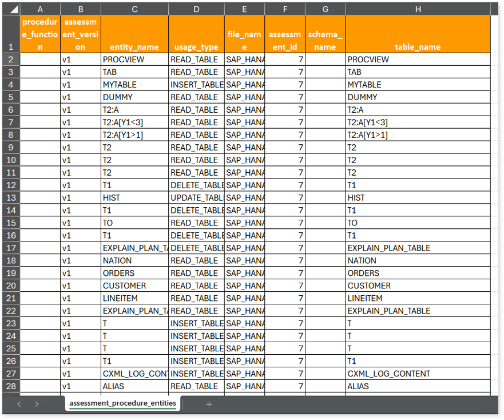The height and width of the screenshot is (420, 504).
Task: Click the INSERT_TABLE cell in row 4
Action: [196, 85]
